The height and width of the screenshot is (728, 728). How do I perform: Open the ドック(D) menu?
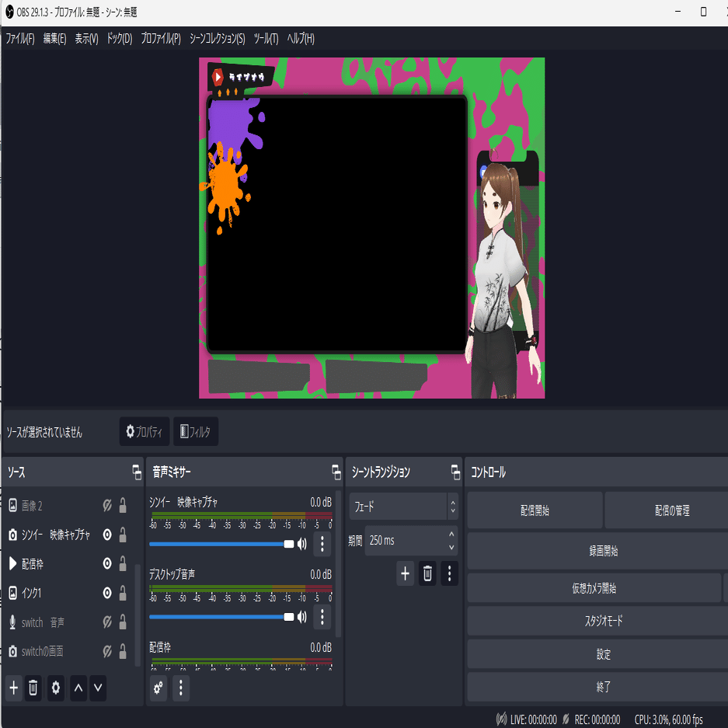pyautogui.click(x=120, y=39)
